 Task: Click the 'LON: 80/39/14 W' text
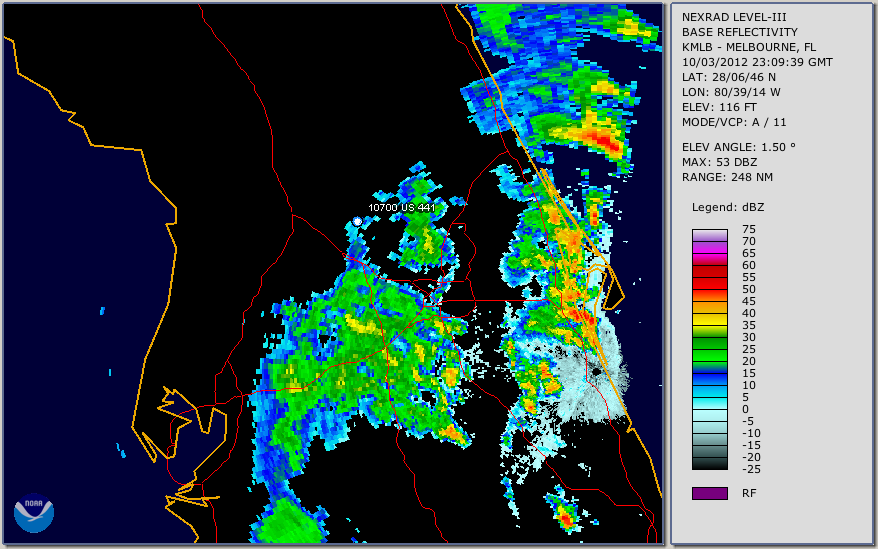[731, 92]
